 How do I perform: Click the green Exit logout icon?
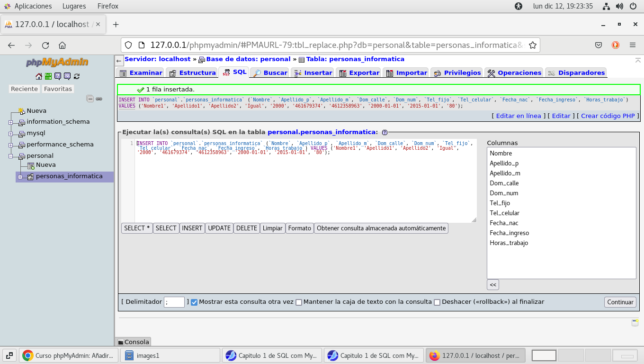[48, 76]
